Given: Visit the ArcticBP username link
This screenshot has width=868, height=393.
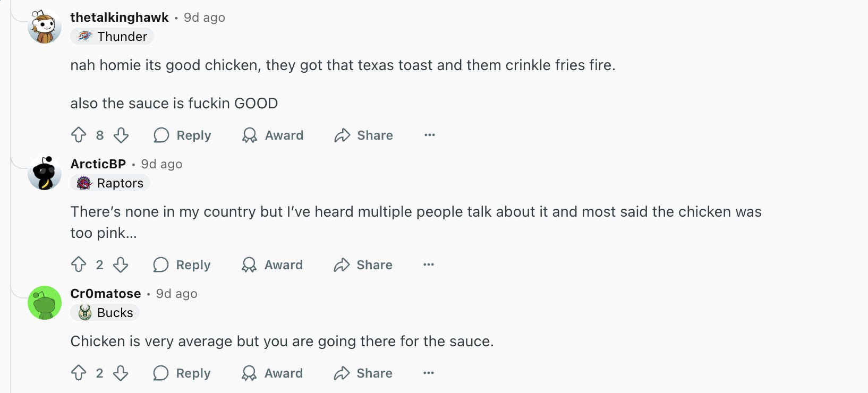Looking at the screenshot, I should pos(98,164).
